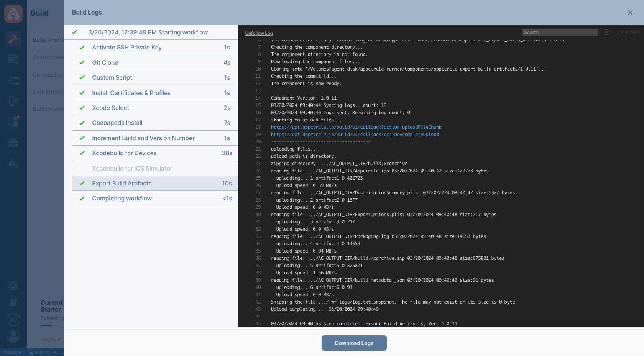Viewport: 644px width, 356px height.
Task: Click the log line 'Upload speed: 1.56 MB/s'
Action: (x=306, y=273)
